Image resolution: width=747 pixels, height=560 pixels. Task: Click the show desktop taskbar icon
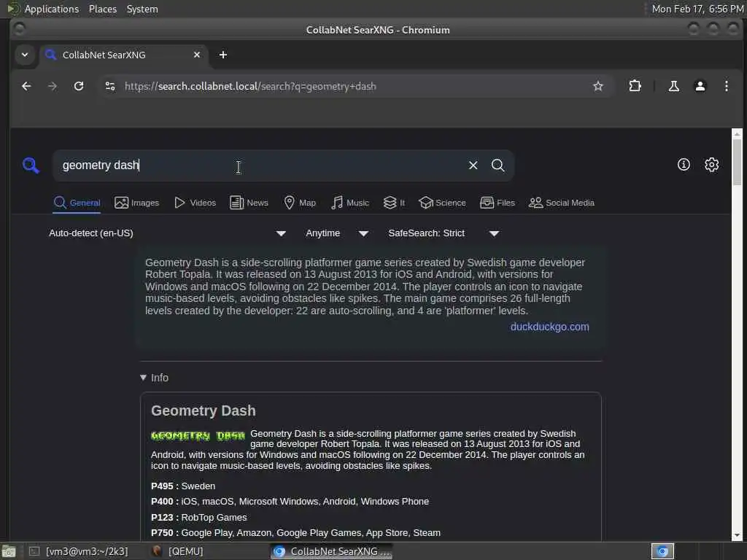(9, 552)
